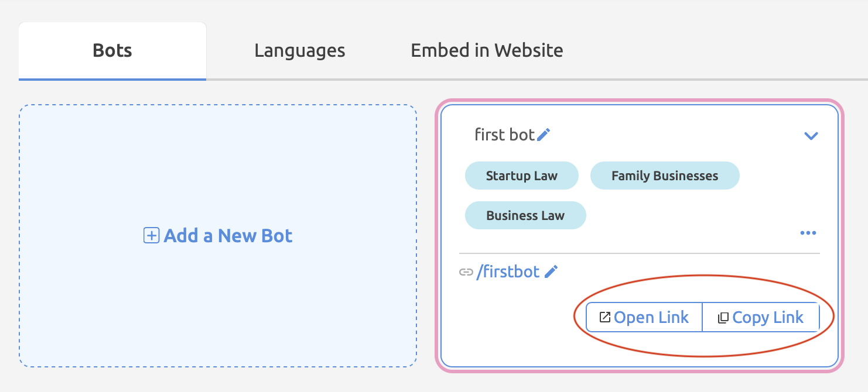
Task: Open the three-dots more options menu
Action: (808, 233)
